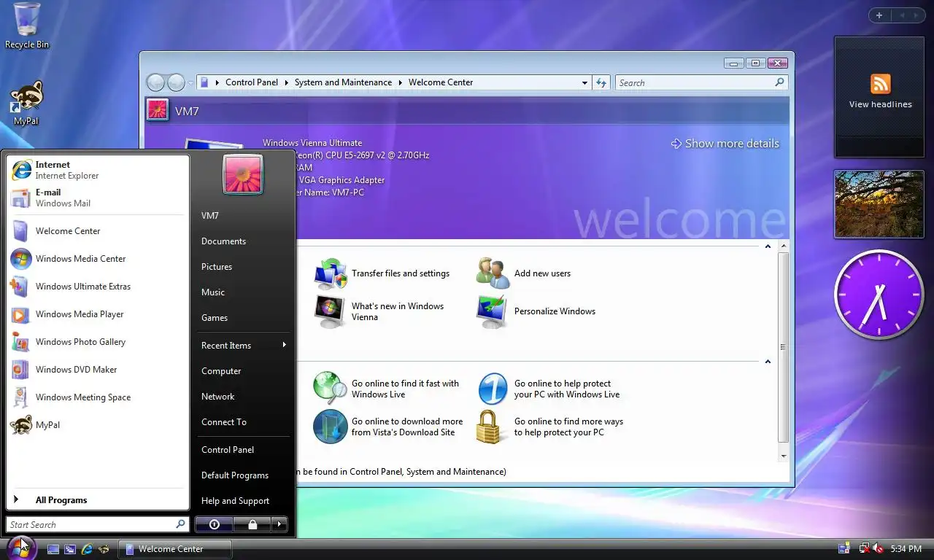Select the MyPal desktop shortcut
Screen dimensions: 934x560
pyautogui.click(x=26, y=104)
